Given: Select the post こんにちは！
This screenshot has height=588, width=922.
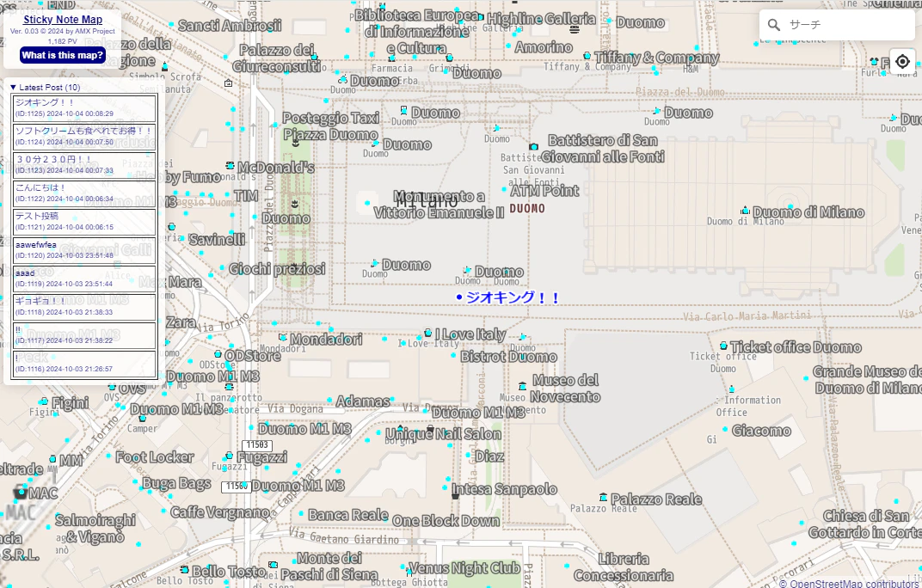Looking at the screenshot, I should pyautogui.click(x=84, y=193).
